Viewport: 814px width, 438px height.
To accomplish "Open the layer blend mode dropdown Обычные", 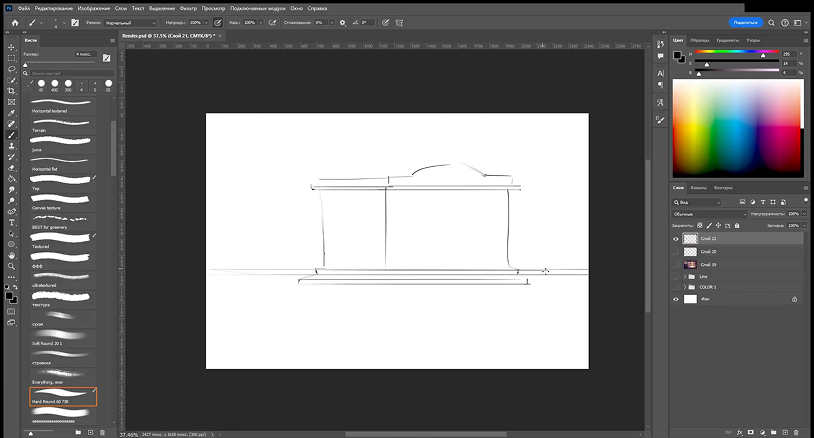I will [x=709, y=214].
